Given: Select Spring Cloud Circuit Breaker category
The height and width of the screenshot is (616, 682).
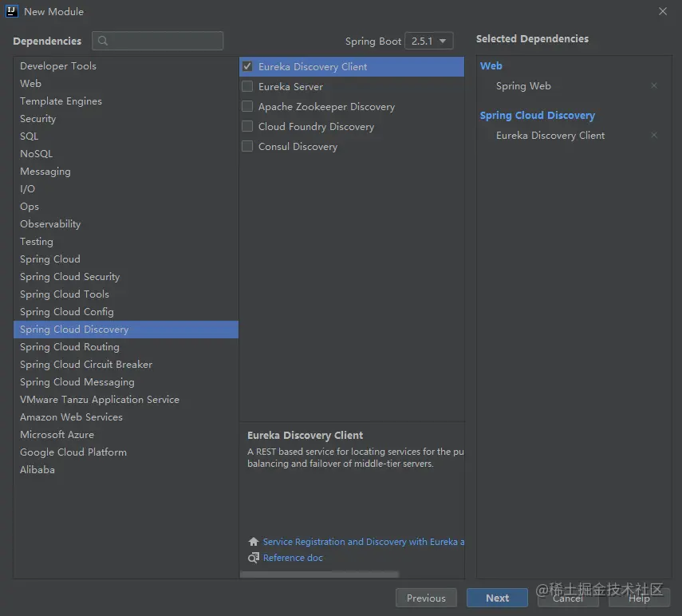Looking at the screenshot, I should point(126,365).
